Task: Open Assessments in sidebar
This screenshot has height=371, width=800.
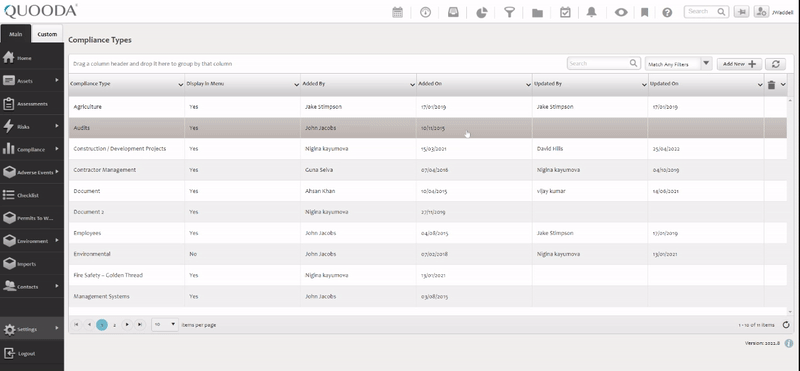Action: point(32,104)
